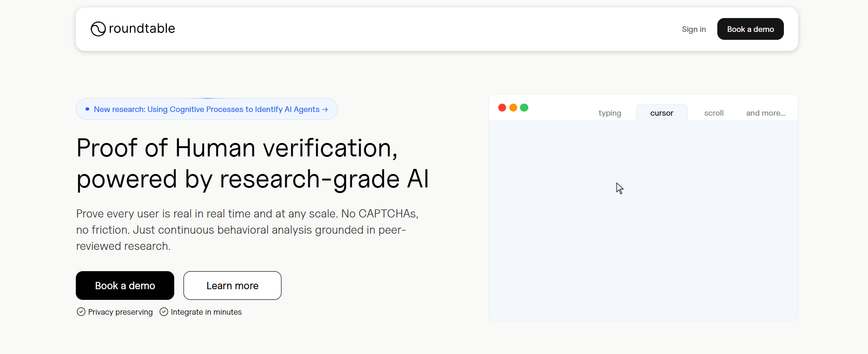Click the red dot in demo window
Image resolution: width=868 pixels, height=354 pixels.
(502, 107)
